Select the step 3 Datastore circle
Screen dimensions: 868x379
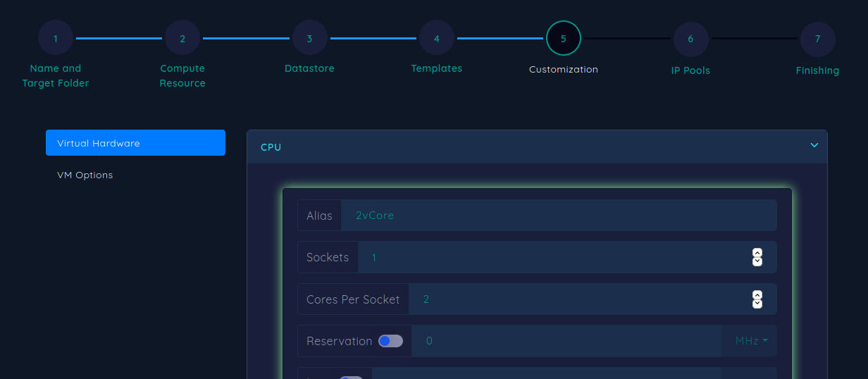pos(309,38)
